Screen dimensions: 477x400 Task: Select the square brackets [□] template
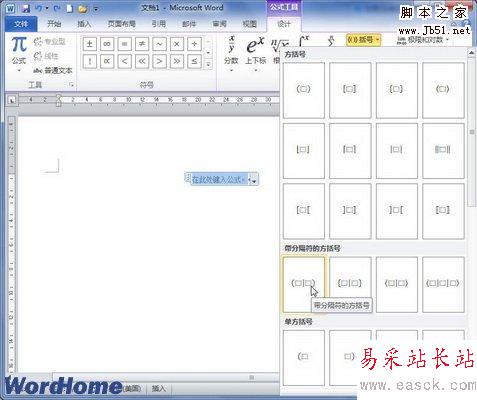[350, 90]
